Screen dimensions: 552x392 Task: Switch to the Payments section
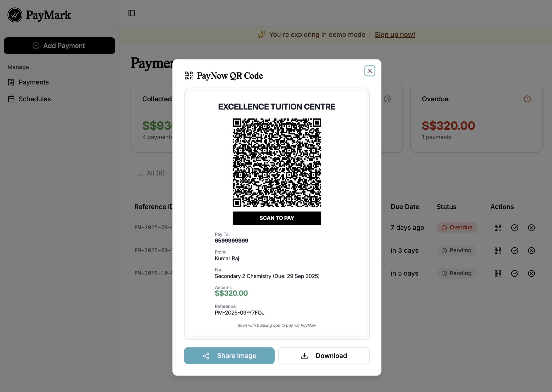(34, 82)
